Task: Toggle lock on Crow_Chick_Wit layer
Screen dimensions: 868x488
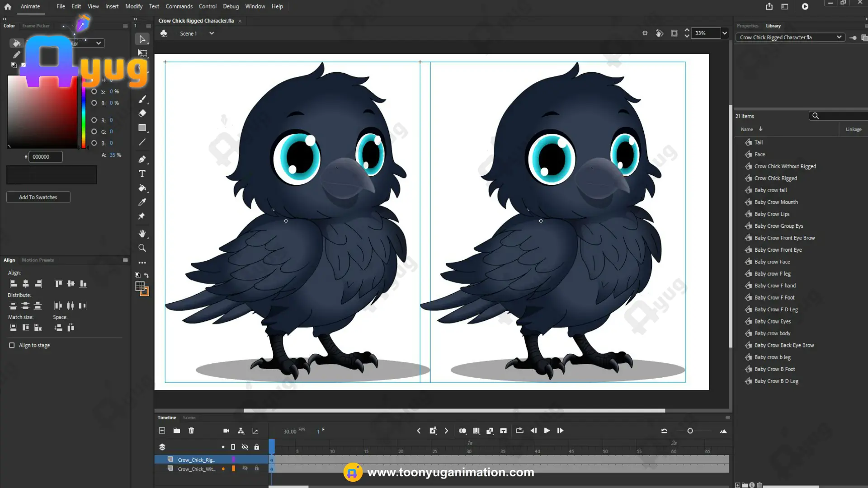Action: [256, 469]
